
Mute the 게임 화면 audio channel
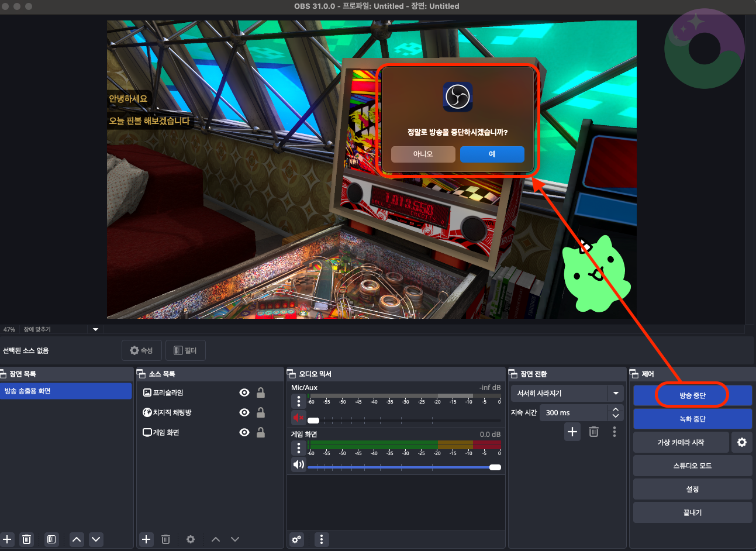coord(299,464)
